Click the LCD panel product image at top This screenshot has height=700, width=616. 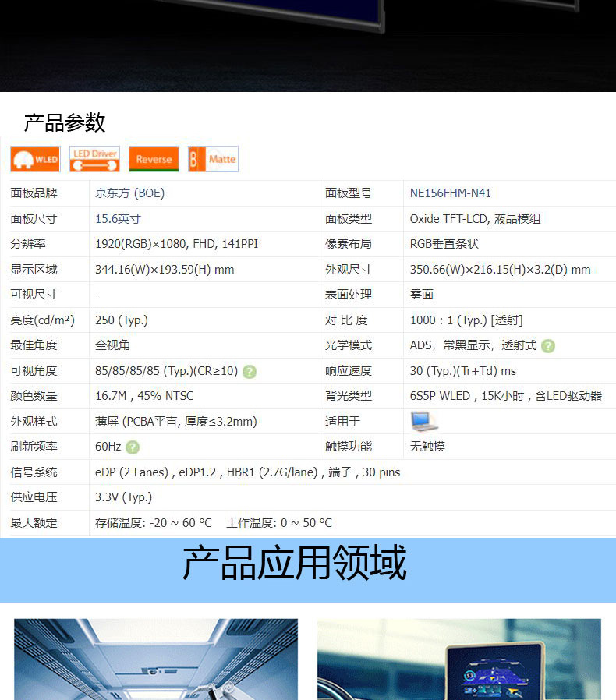pos(308,45)
